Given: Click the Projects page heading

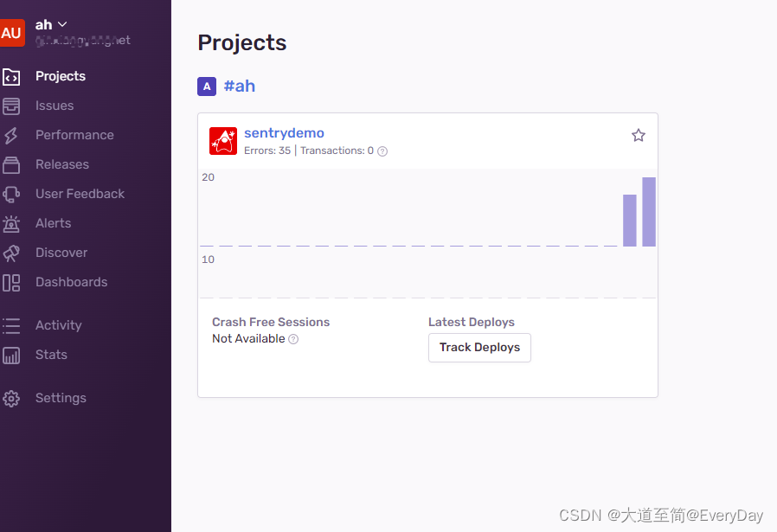Looking at the screenshot, I should [x=241, y=42].
